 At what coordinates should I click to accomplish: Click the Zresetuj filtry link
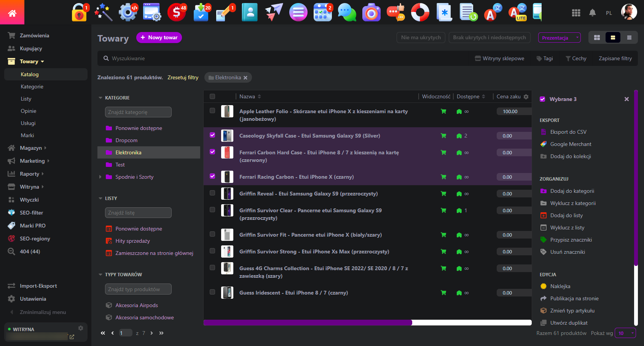click(x=183, y=77)
